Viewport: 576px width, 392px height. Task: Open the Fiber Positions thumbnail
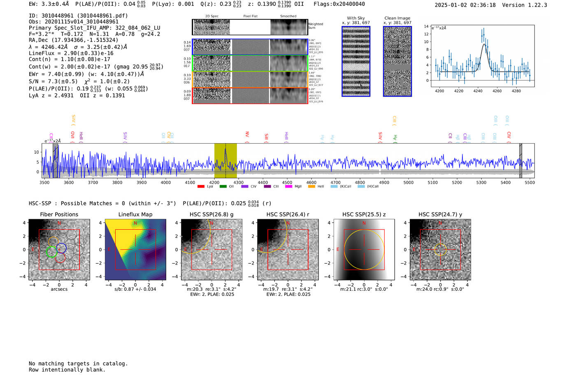[x=59, y=250]
